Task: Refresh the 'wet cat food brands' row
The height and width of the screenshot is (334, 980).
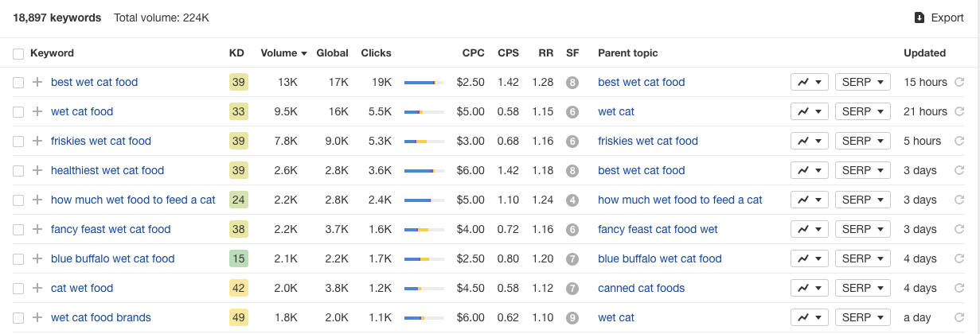Action: click(x=959, y=317)
